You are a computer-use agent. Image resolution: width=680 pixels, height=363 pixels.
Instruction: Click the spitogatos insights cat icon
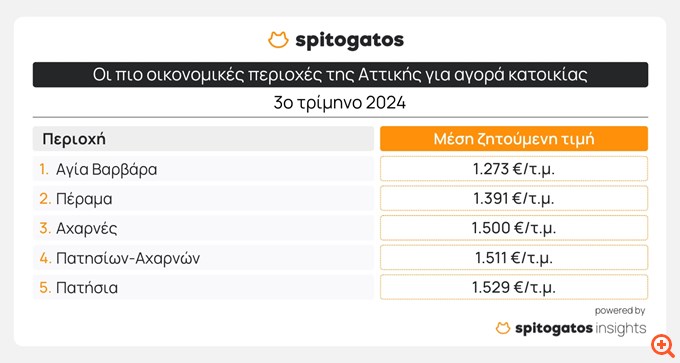[x=503, y=328]
